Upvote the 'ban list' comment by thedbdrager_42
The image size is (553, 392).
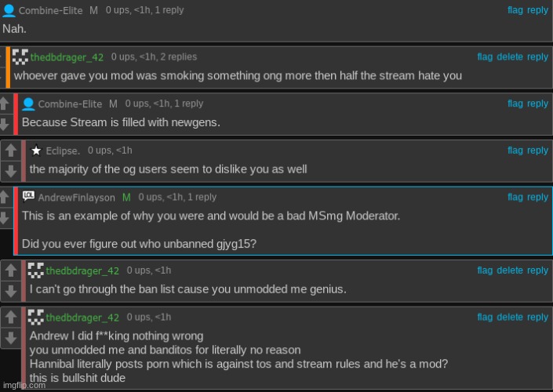(10, 270)
